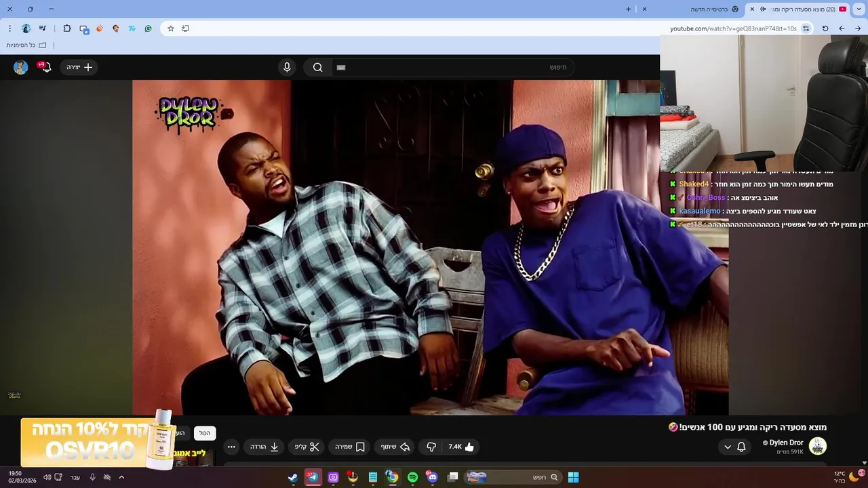The image size is (868, 488).
Task: Click the taskbar חפש search box
Action: tap(513, 477)
